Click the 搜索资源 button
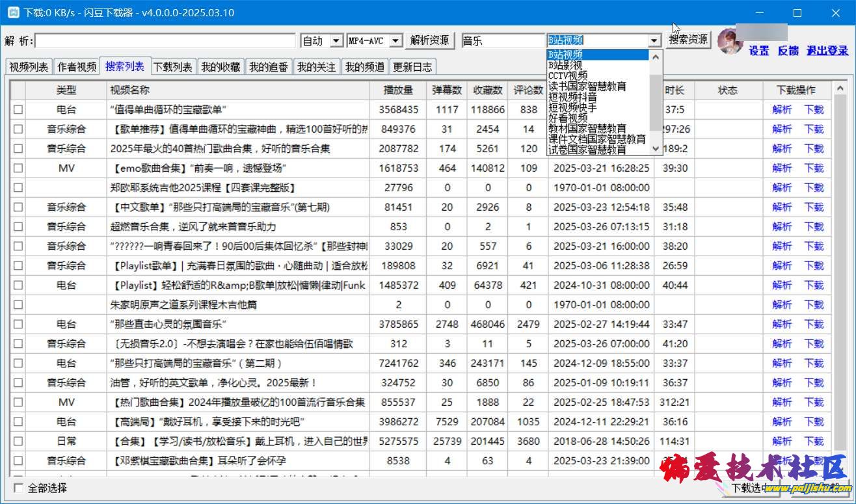The image size is (856, 504). 689,40
